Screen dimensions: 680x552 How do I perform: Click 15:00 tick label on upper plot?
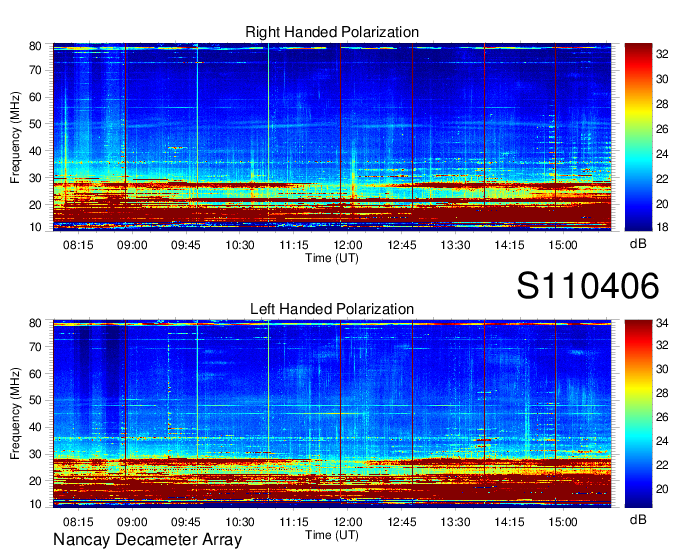click(x=562, y=245)
